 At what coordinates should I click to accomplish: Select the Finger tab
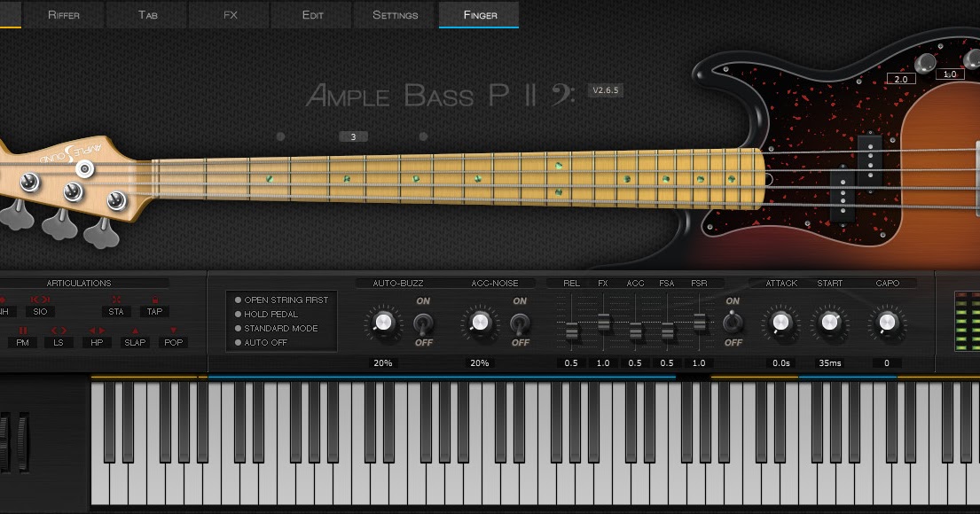pos(480,14)
